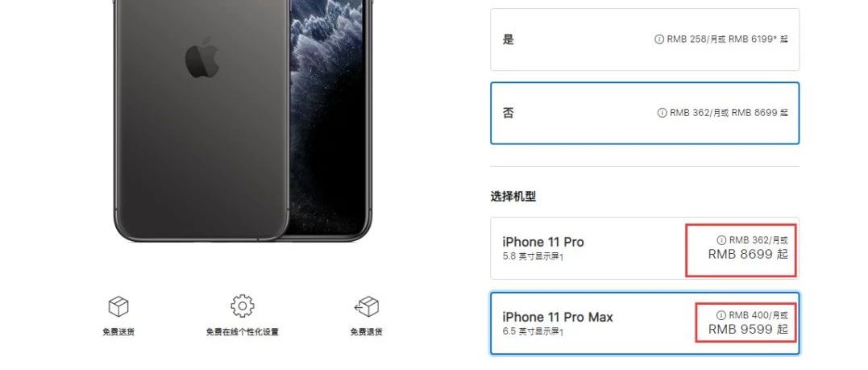The image size is (868, 370).
Task: Click the free shipping box icon
Action: (118, 306)
